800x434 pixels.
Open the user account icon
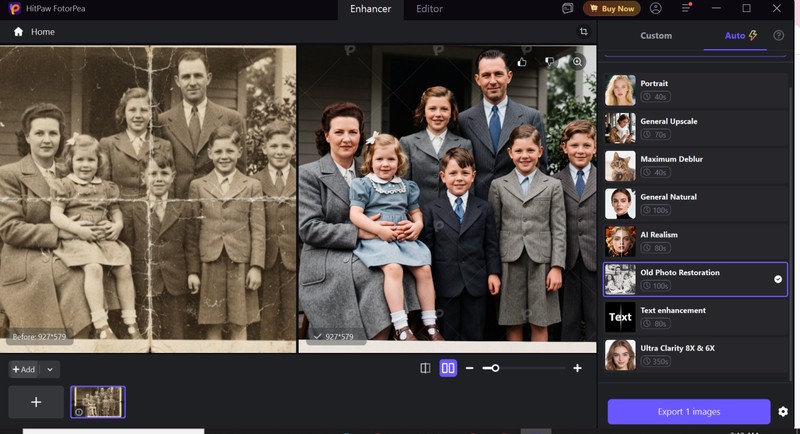(656, 8)
